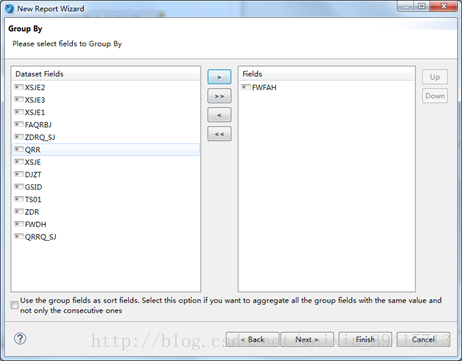This screenshot has width=462, height=361.
Task: Click the field icon beside XSJE2
Action: [x=19, y=87]
